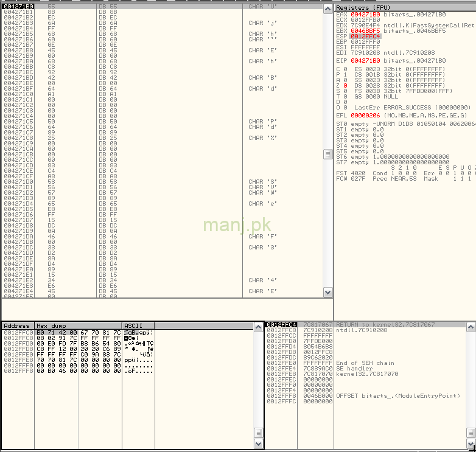The image size is (476, 452).
Task: Click the stack pane scroll-up arrow
Action: click(x=471, y=327)
